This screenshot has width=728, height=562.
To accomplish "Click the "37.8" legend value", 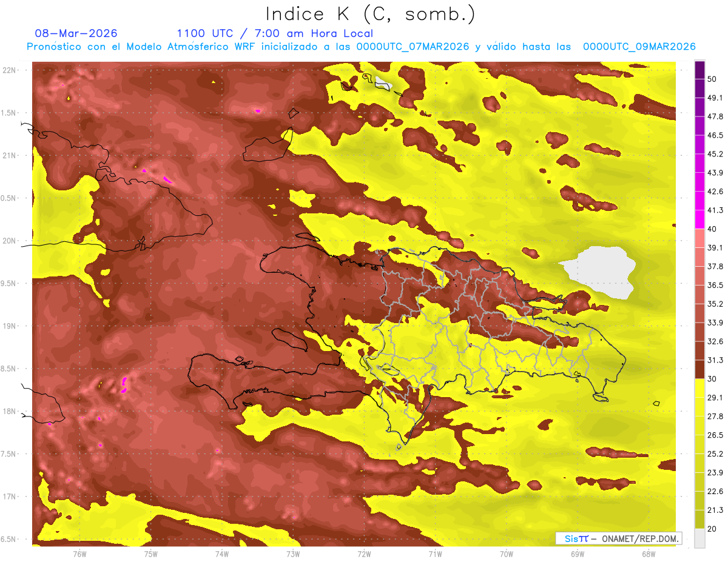I will 715,266.
